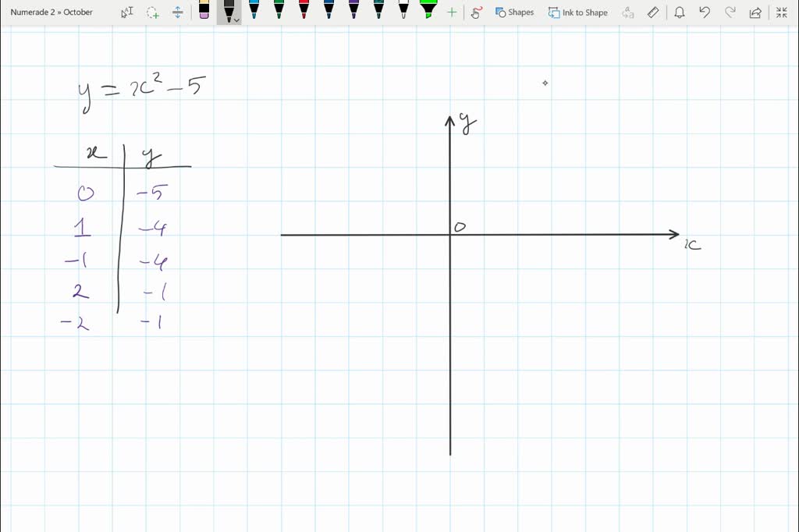
Task: Click the Insert or Remove Space tool
Action: [x=178, y=12]
